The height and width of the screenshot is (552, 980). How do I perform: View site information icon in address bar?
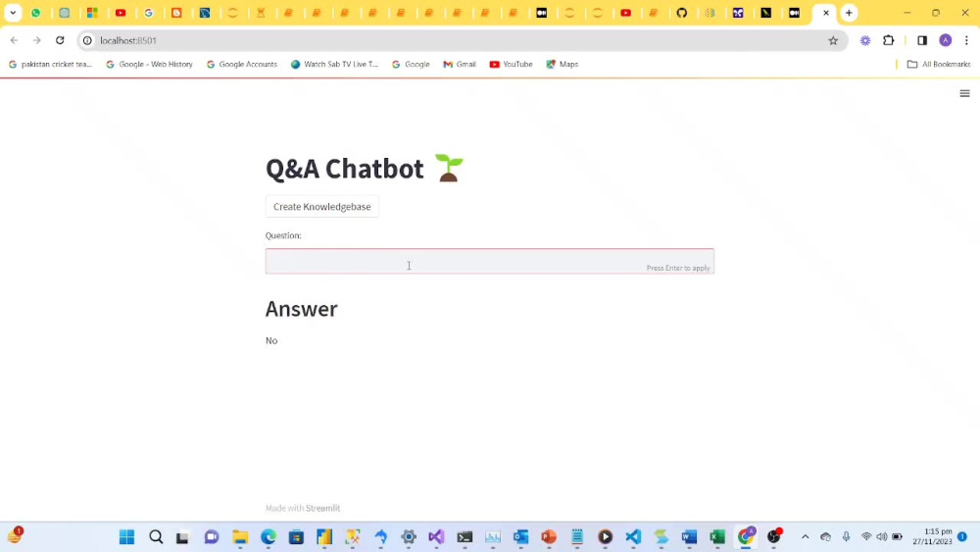click(87, 40)
